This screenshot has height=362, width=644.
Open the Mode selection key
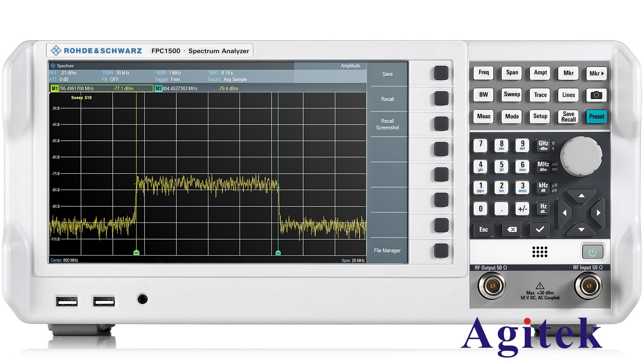tap(512, 117)
